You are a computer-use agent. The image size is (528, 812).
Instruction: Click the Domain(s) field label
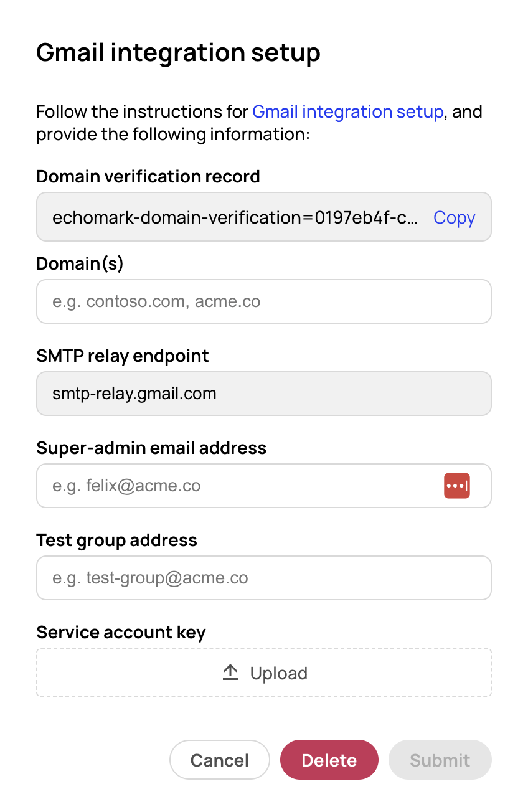80,263
